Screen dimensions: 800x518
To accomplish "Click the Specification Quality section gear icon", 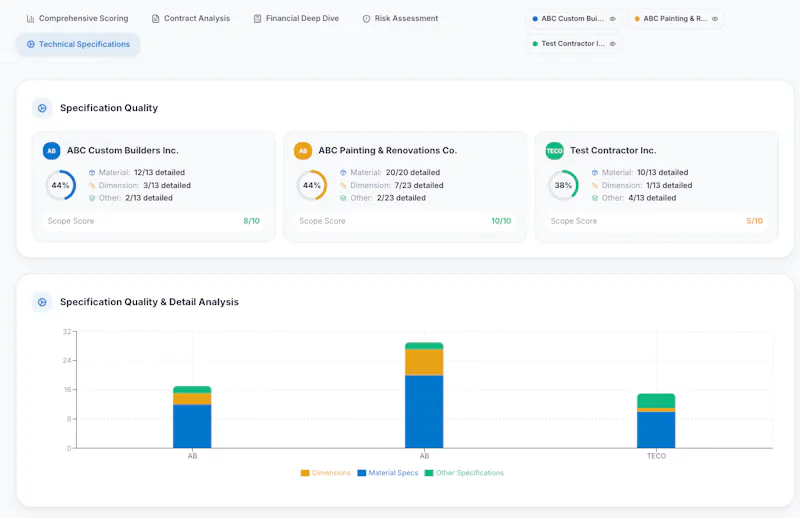I will click(x=42, y=108).
